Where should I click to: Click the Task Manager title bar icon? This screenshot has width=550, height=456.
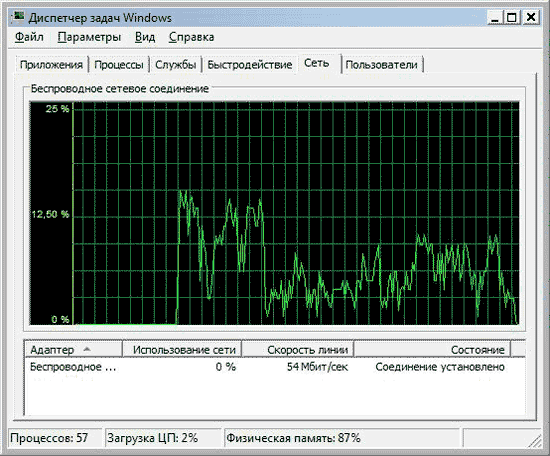(x=18, y=17)
